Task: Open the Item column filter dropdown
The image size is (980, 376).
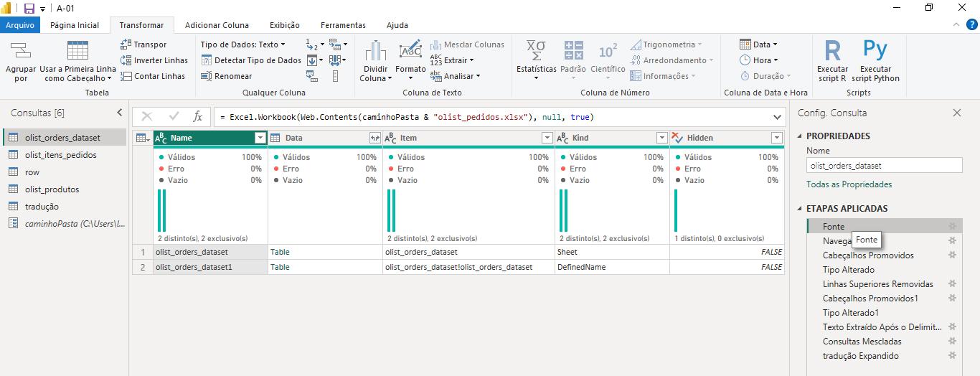Action: click(547, 138)
